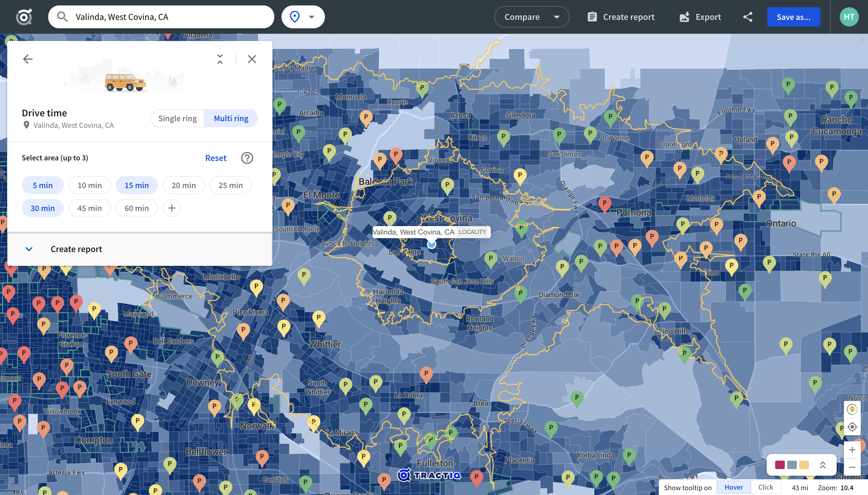Image resolution: width=868 pixels, height=495 pixels.
Task: Click the app logo in top bar
Action: (x=24, y=17)
